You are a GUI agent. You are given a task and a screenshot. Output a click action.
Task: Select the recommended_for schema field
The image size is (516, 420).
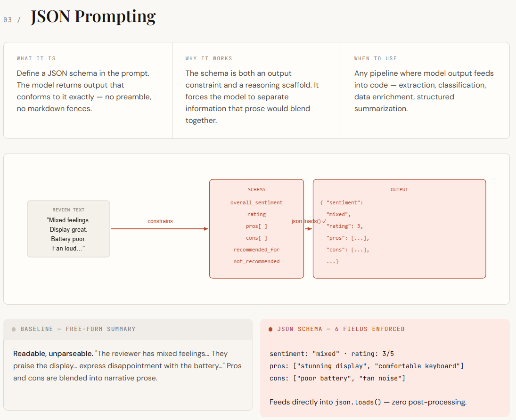256,250
